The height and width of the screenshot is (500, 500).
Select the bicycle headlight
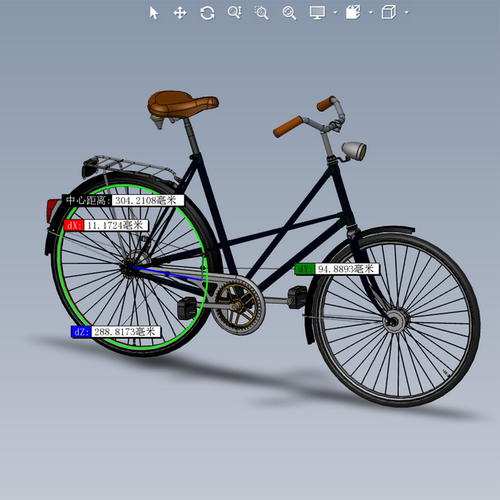coord(354,151)
